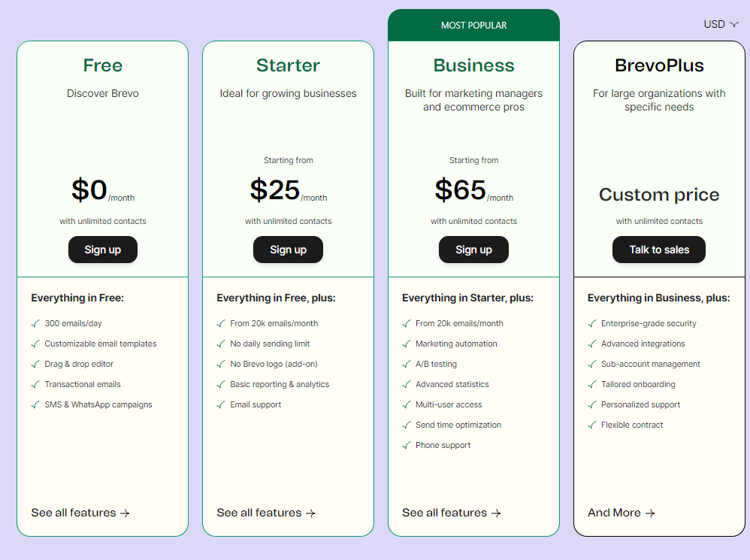The image size is (750, 560).
Task: Click the checkmark beside Enterprise-grade security
Action: [x=591, y=323]
